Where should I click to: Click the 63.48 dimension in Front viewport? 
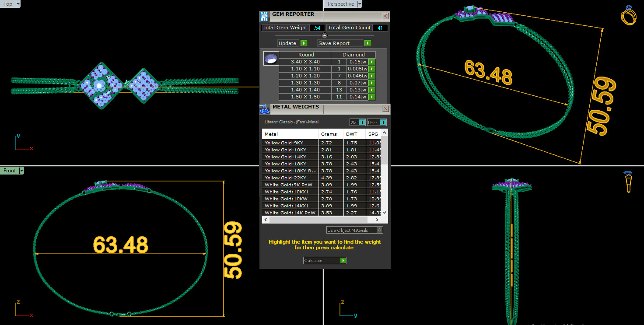point(120,245)
